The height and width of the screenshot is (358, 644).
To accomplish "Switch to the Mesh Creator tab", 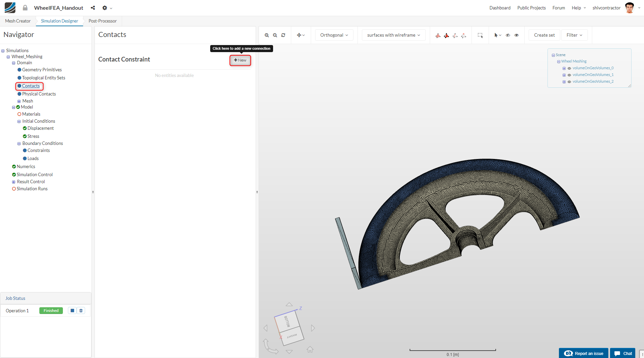I will point(18,21).
